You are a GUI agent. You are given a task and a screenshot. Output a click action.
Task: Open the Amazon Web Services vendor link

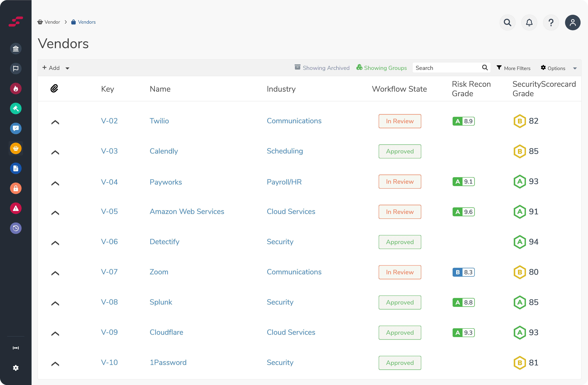187,211
